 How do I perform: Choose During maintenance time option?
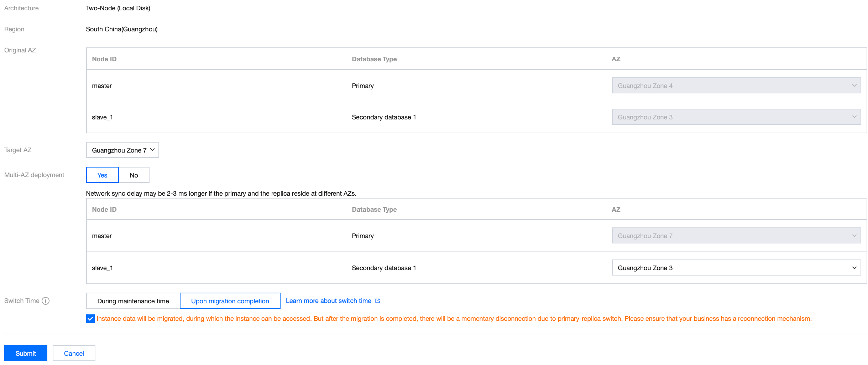[x=133, y=301]
